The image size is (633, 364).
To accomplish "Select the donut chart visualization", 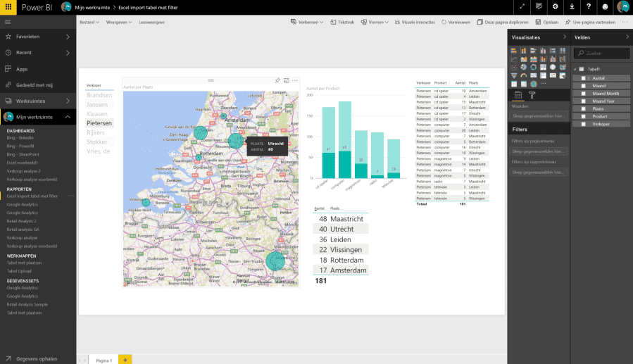I will click(x=533, y=67).
